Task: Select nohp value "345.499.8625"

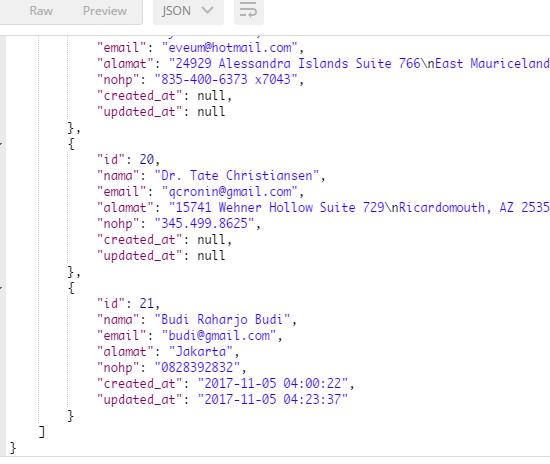Action: click(x=204, y=223)
